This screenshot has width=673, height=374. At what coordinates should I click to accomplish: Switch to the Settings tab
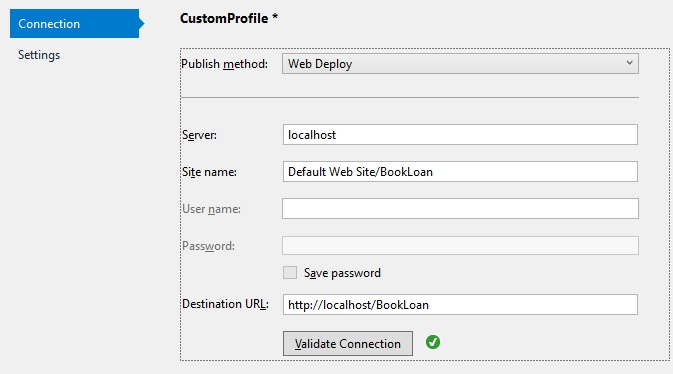point(39,55)
